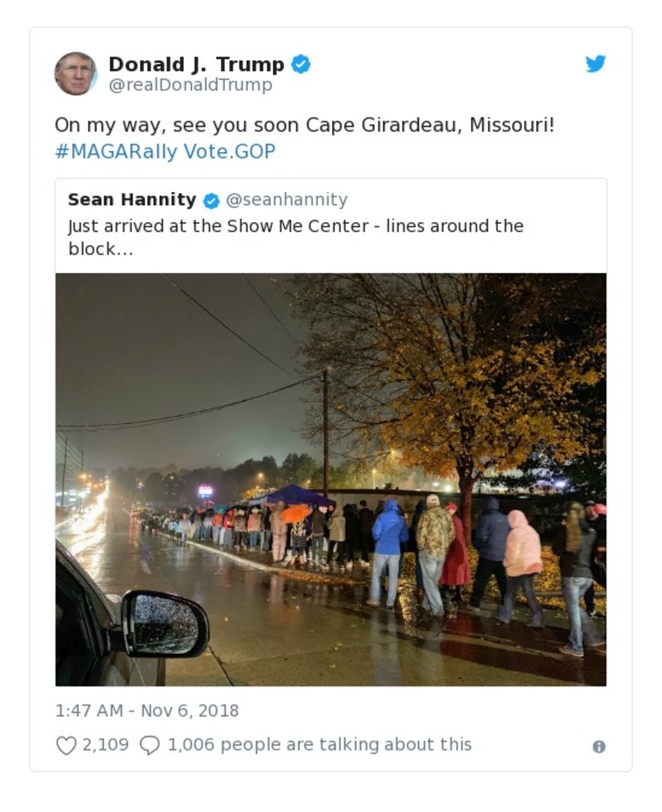The height and width of the screenshot is (812, 662).
Task: Open the quoted tweet text about Show Me Center
Action: tap(295, 237)
